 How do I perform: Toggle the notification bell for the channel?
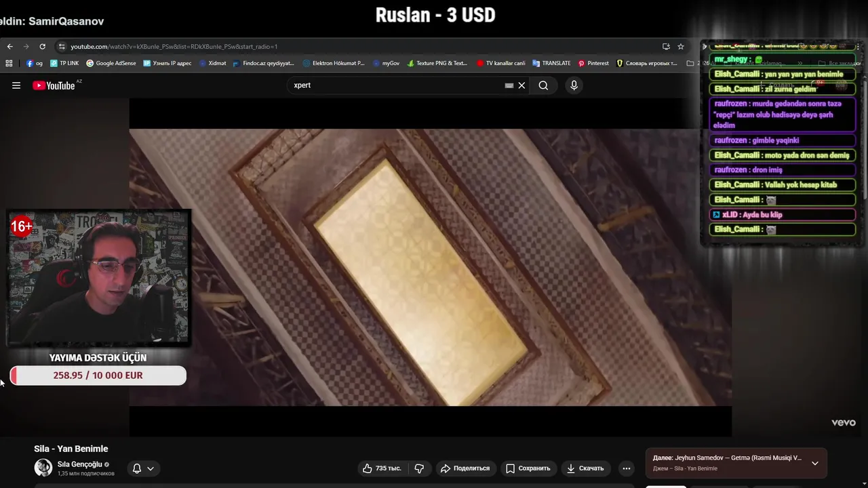point(137,468)
